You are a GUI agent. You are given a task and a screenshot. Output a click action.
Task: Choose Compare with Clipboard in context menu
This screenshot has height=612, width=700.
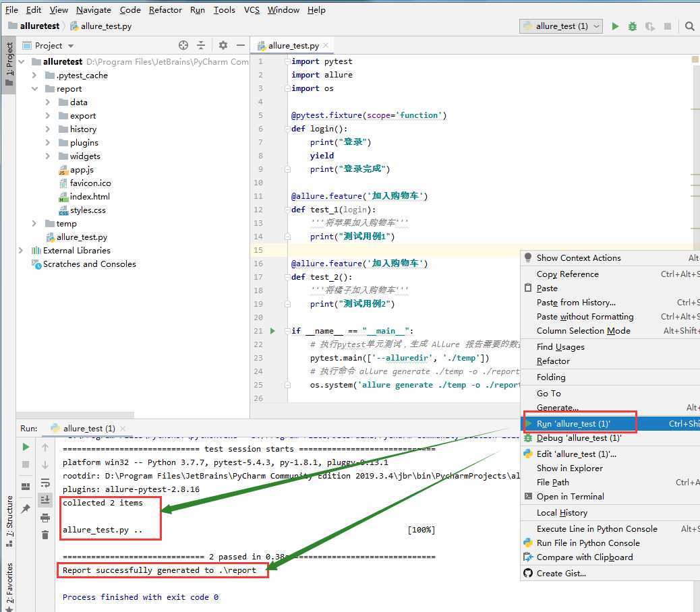[x=610, y=557]
